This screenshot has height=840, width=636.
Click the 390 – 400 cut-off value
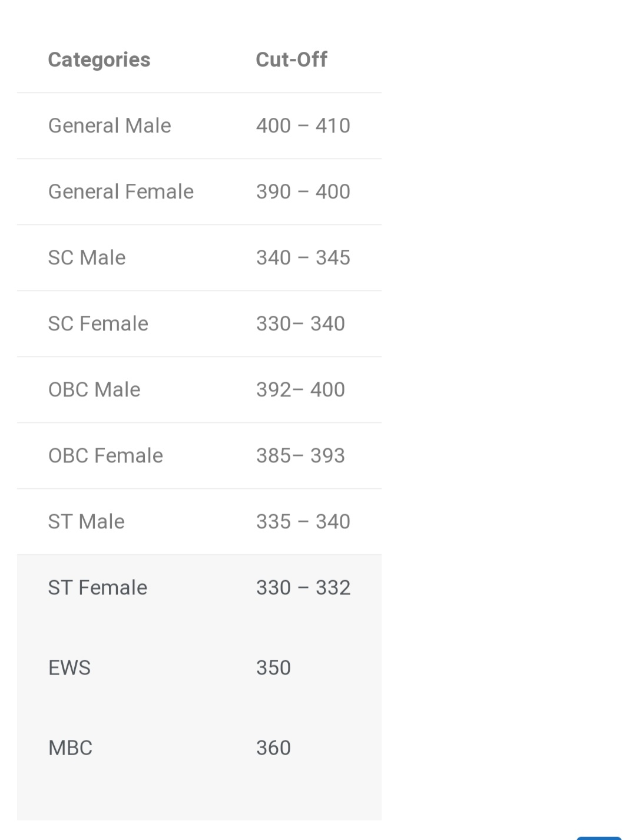click(x=303, y=191)
